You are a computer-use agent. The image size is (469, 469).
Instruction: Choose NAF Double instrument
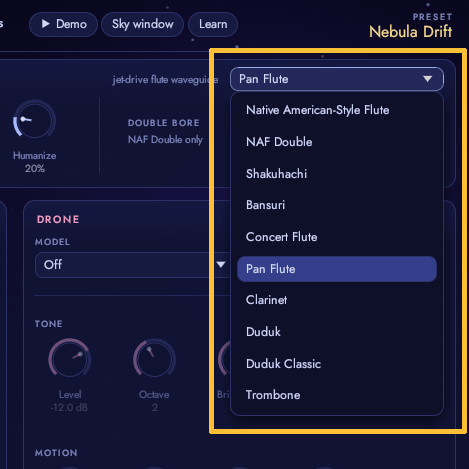337,142
